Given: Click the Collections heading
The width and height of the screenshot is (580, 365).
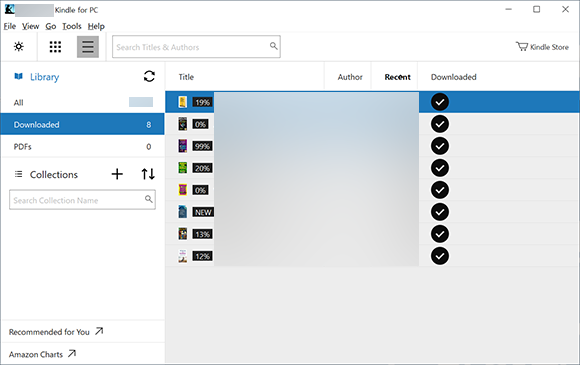Looking at the screenshot, I should tap(54, 174).
